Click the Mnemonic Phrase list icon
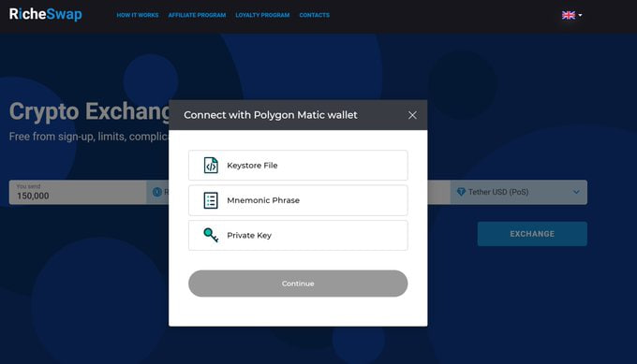Screen dimensions: 637x364 tap(211, 200)
